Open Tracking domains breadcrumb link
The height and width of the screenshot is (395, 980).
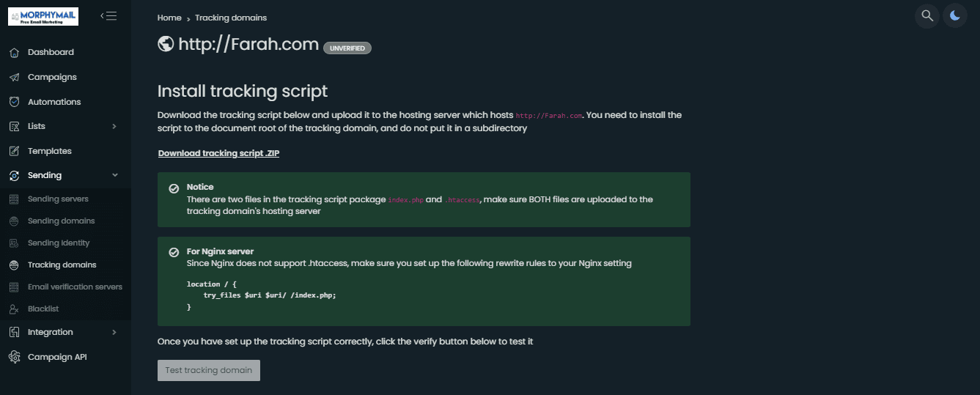231,18
